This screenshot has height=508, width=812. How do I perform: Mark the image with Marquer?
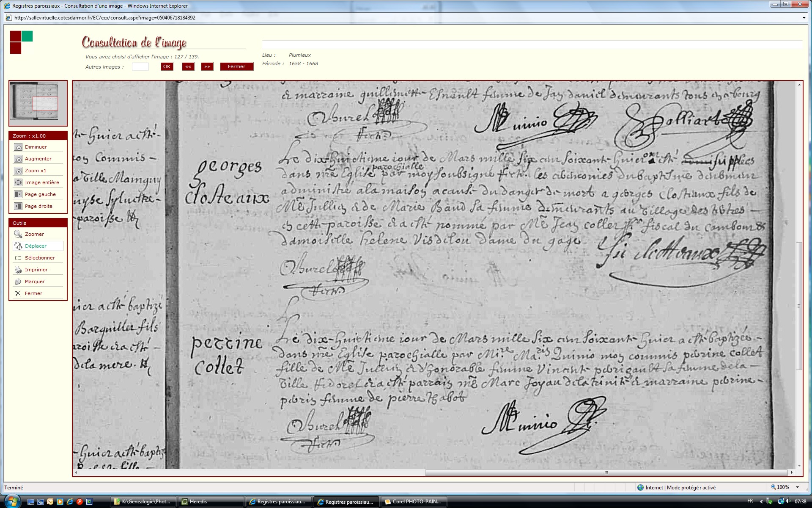point(18,282)
